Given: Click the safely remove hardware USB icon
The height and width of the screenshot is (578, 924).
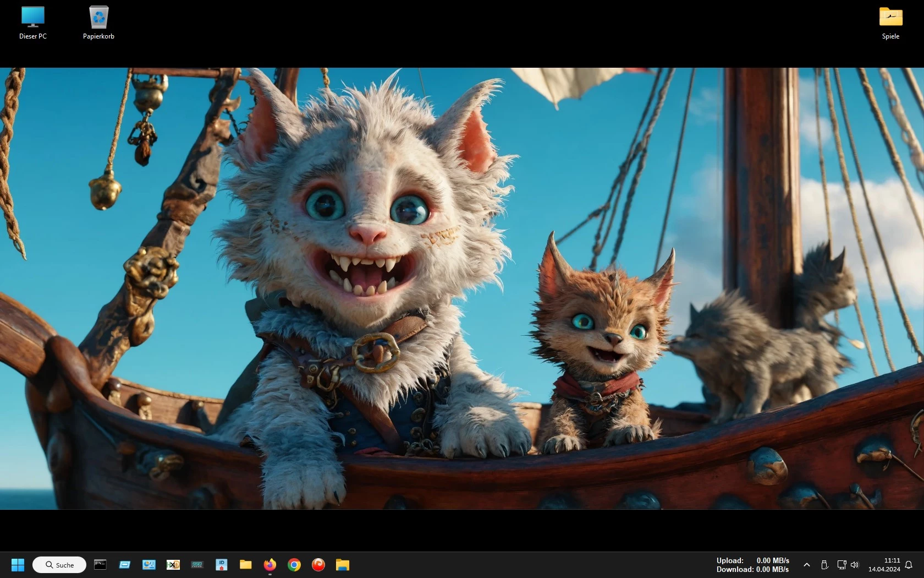Looking at the screenshot, I should (824, 565).
